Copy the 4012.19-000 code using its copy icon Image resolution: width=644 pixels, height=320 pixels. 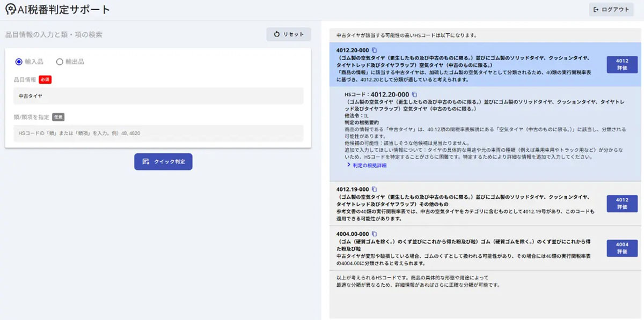tap(375, 190)
